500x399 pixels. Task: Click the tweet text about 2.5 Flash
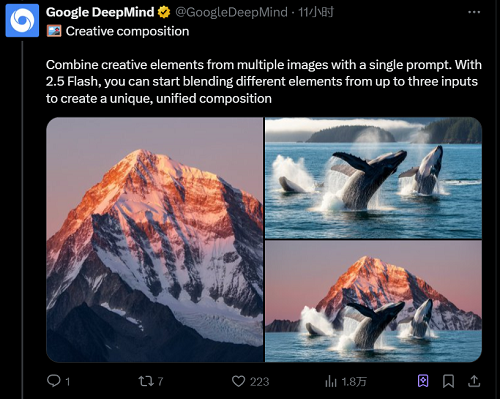[x=264, y=82]
